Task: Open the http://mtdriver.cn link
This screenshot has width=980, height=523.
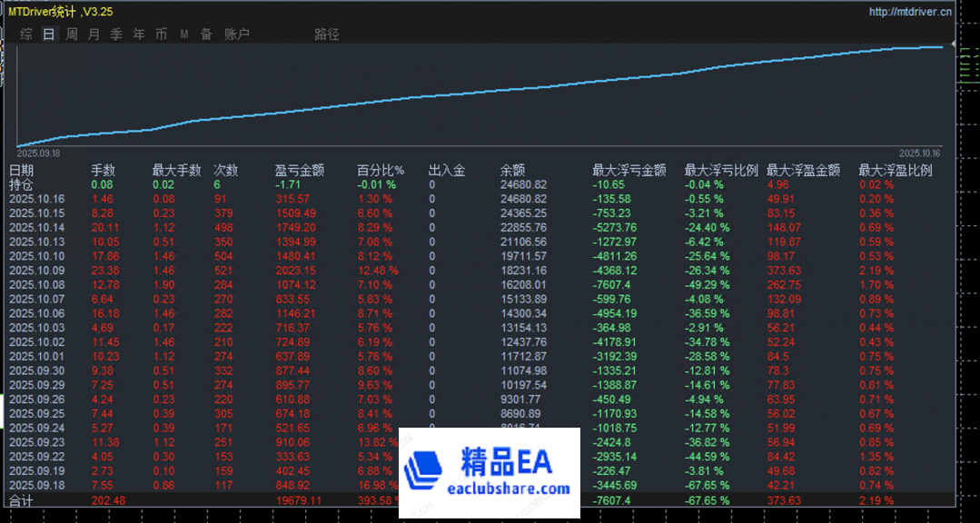Action: pyautogui.click(x=910, y=12)
